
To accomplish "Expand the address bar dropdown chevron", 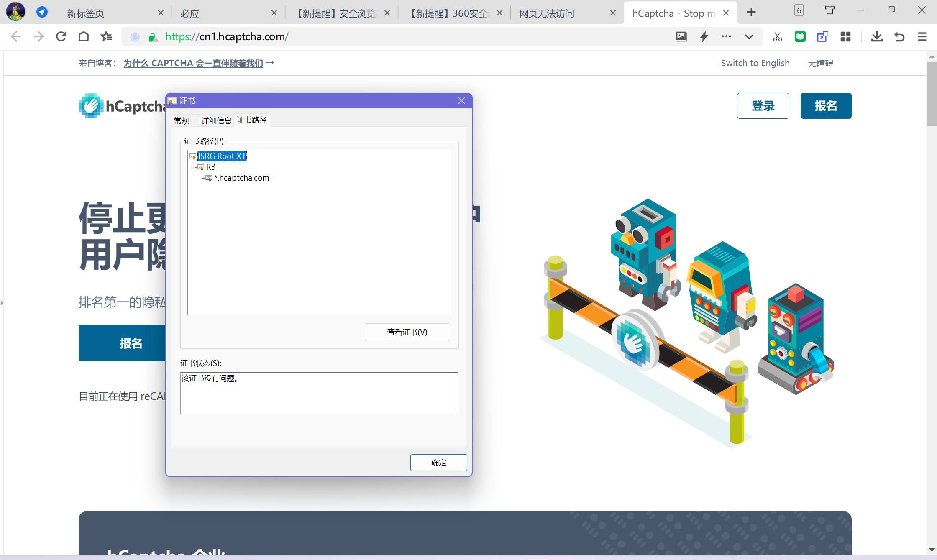I will (749, 37).
